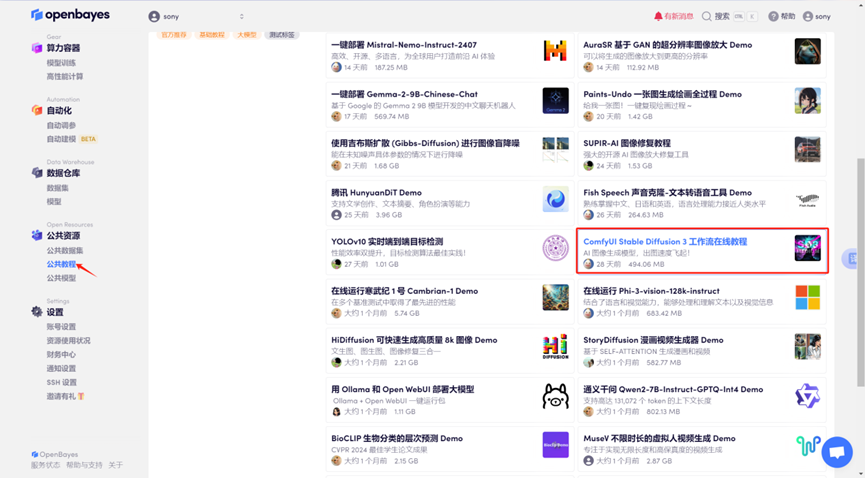
Task: Open the 搜索 search box
Action: tap(729, 16)
